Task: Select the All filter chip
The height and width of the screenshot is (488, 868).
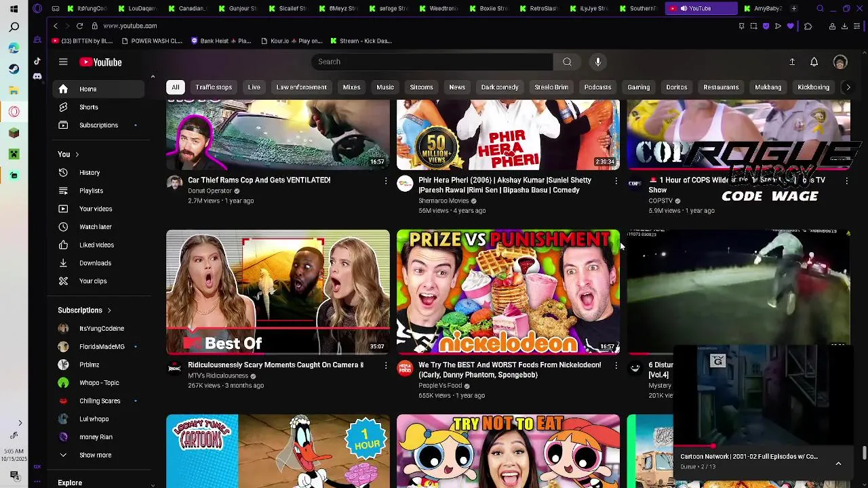Action: pos(175,87)
